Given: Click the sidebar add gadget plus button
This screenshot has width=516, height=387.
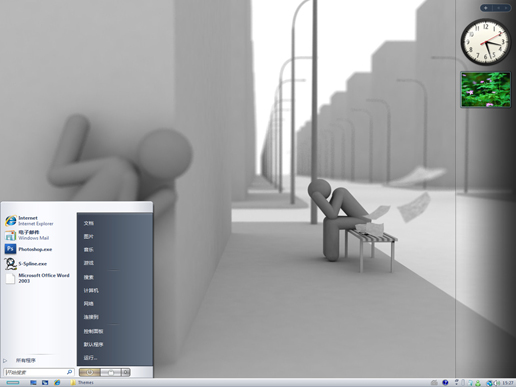Looking at the screenshot, I should tap(486, 8).
